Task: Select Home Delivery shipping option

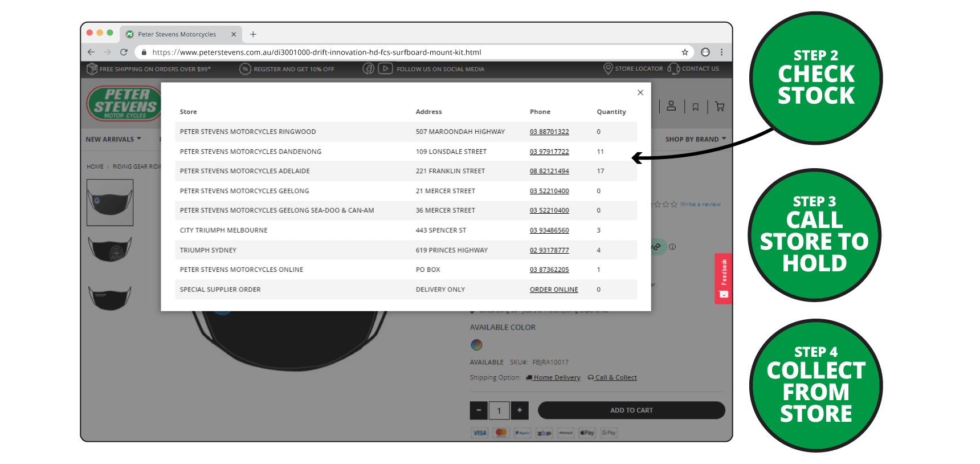Action: [x=553, y=377]
